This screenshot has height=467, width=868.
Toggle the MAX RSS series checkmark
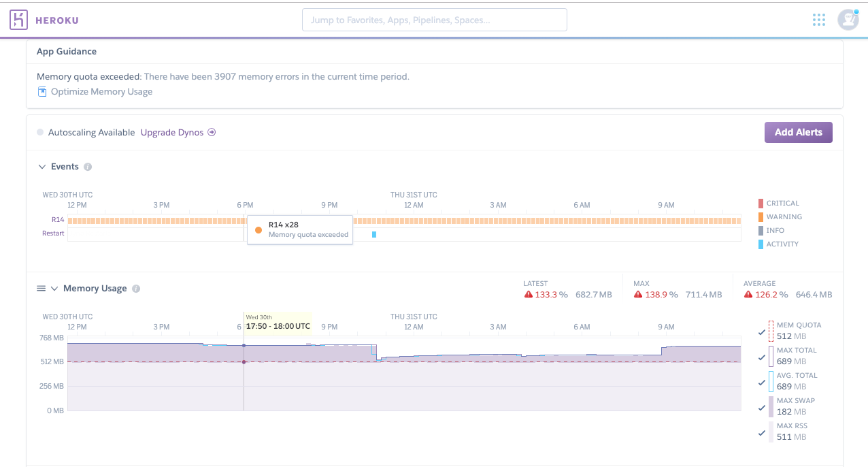(x=762, y=434)
